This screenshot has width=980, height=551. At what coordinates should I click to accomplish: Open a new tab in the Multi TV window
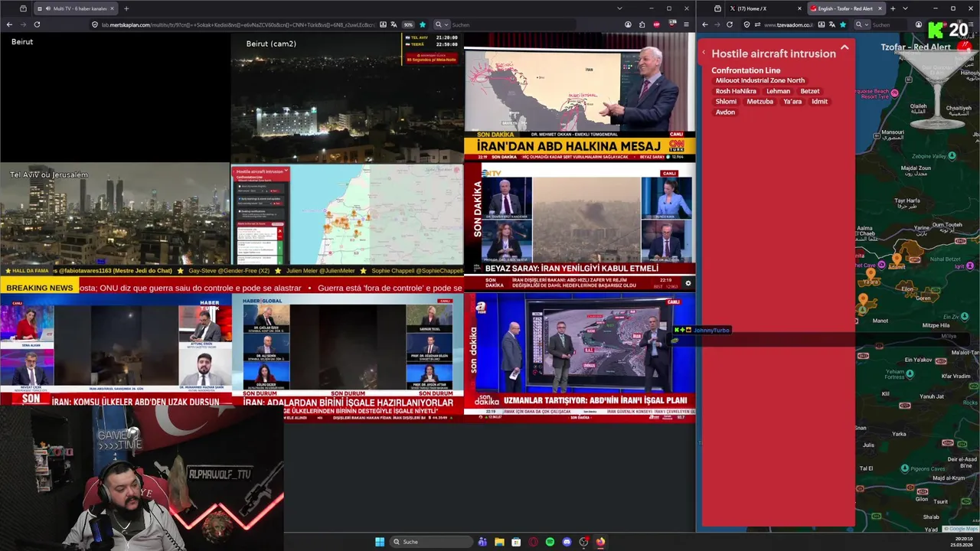[126, 8]
